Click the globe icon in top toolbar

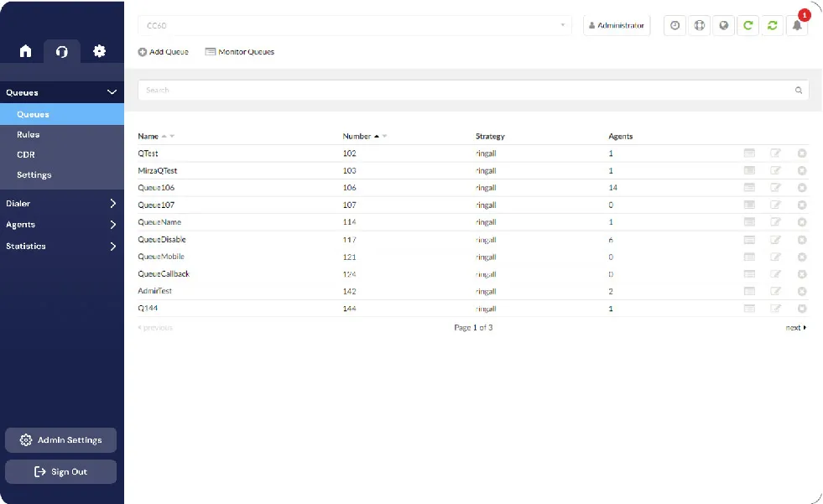point(723,25)
